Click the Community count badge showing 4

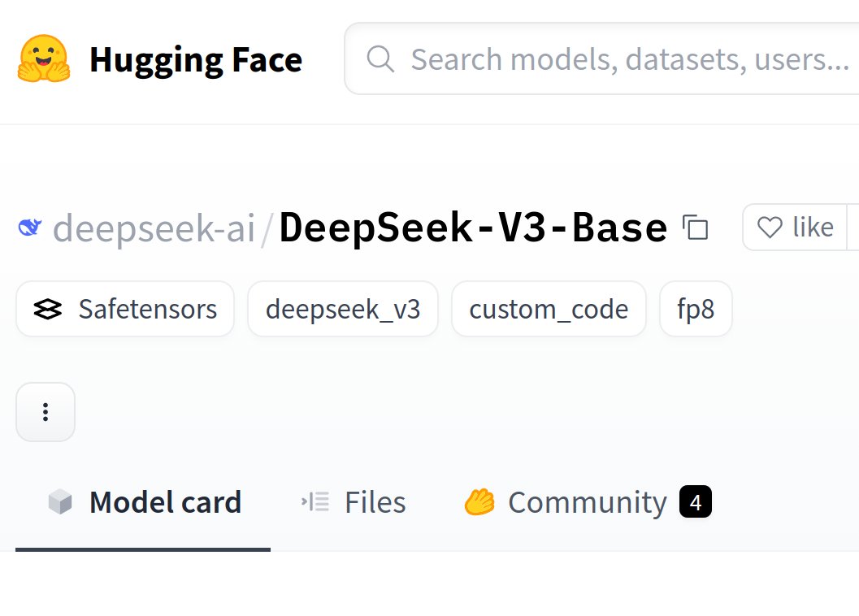coord(695,502)
